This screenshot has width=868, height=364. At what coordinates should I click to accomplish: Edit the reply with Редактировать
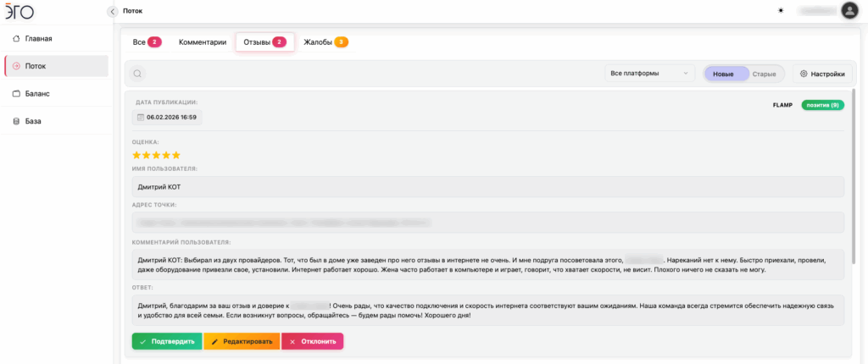241,341
